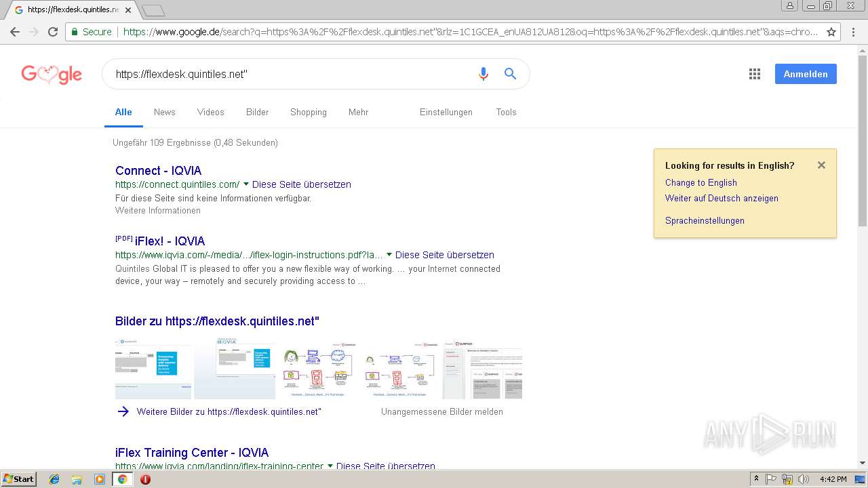Click Weiter auf Deutsch anzeigen

coord(722,198)
